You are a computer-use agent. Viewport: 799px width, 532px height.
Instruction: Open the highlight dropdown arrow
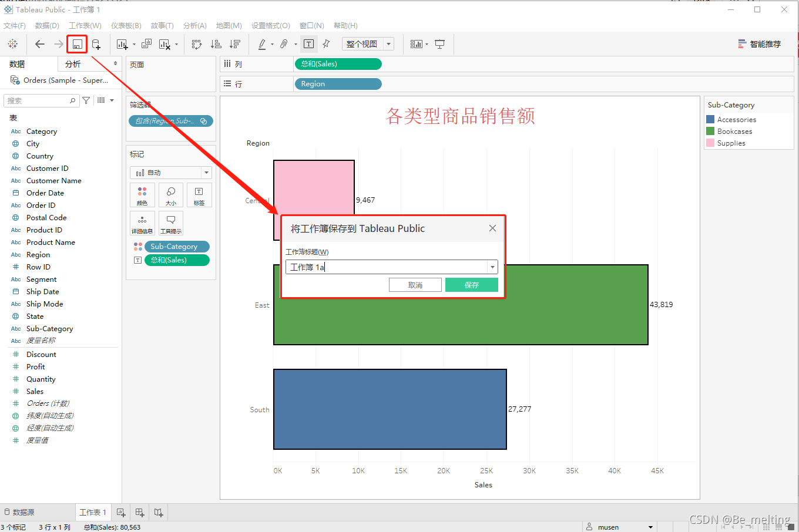pyautogui.click(x=272, y=44)
